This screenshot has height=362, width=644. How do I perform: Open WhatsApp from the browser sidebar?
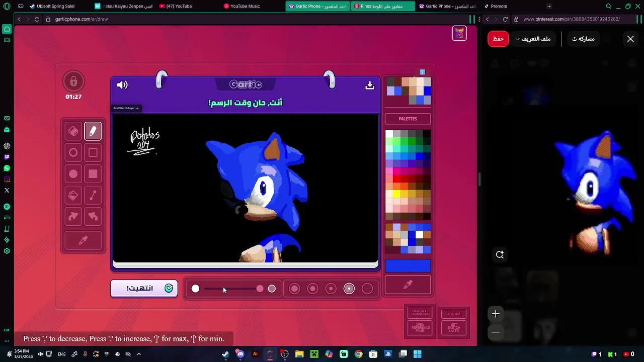(7, 168)
